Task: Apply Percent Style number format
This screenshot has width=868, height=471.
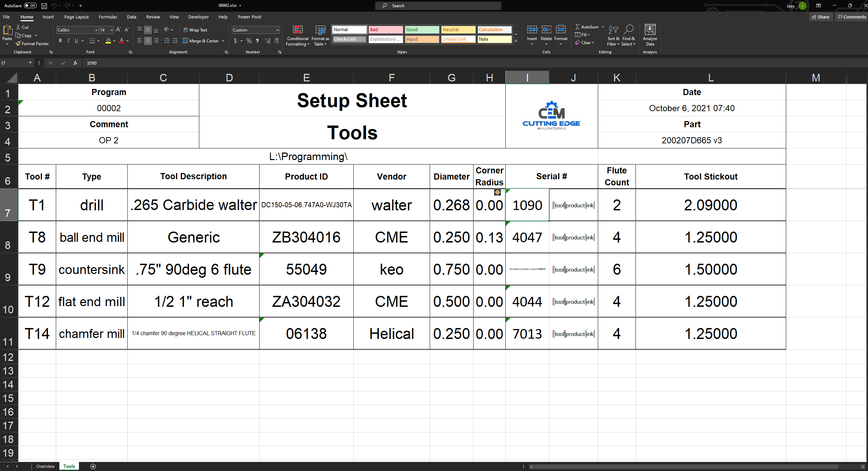Action: coord(248,41)
